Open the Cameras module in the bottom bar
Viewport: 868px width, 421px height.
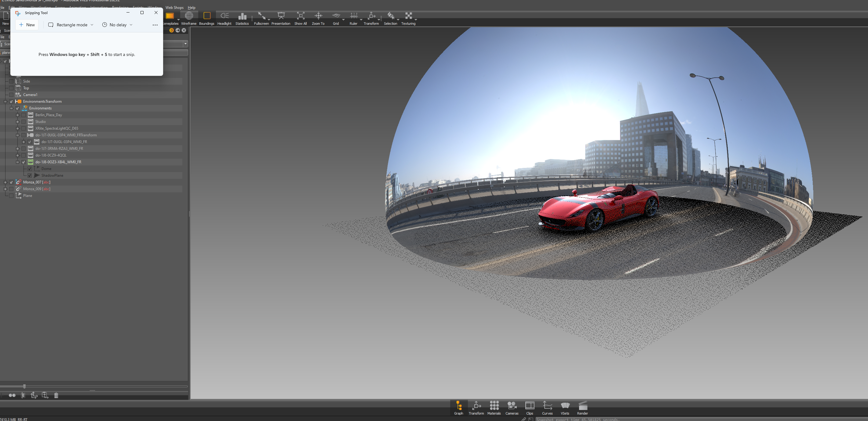click(x=512, y=408)
